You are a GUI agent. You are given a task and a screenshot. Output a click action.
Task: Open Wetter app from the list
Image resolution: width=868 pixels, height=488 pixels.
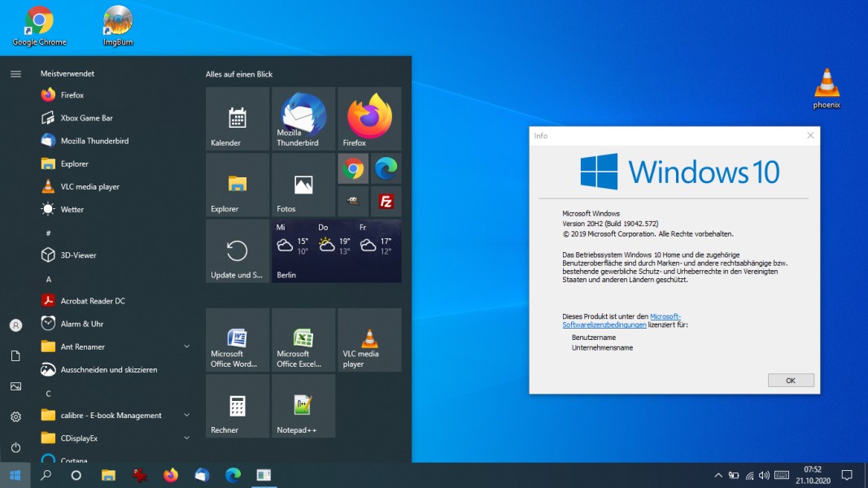click(x=116, y=209)
